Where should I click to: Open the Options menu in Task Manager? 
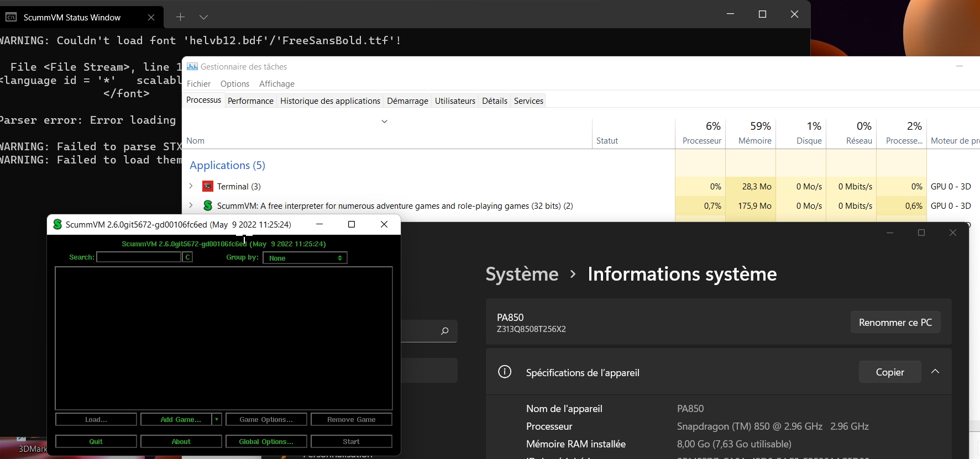pyautogui.click(x=235, y=84)
